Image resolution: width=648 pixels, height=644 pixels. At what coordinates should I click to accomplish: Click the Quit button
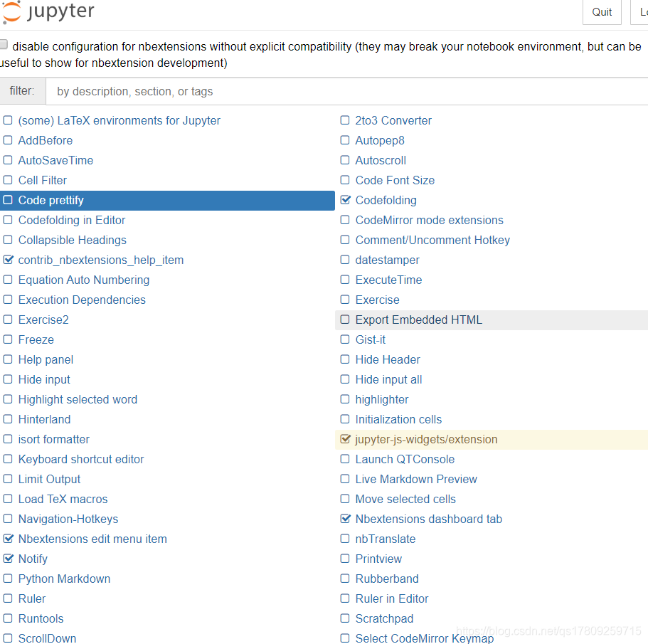point(602,12)
